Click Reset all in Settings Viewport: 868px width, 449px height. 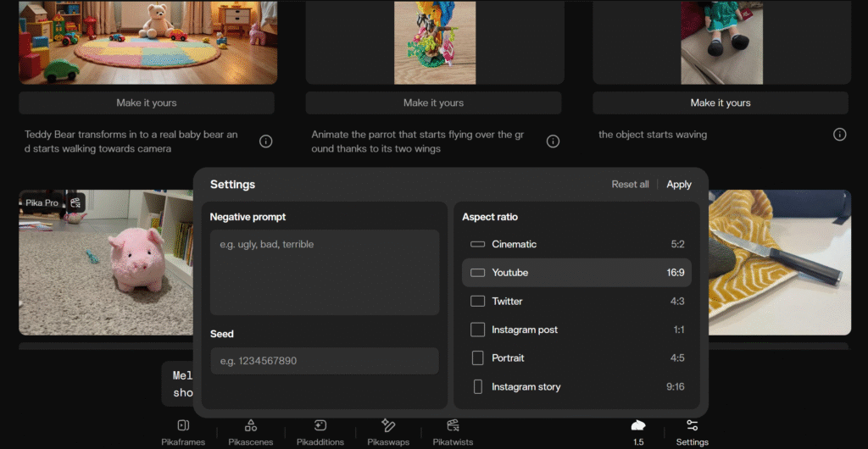coord(630,185)
